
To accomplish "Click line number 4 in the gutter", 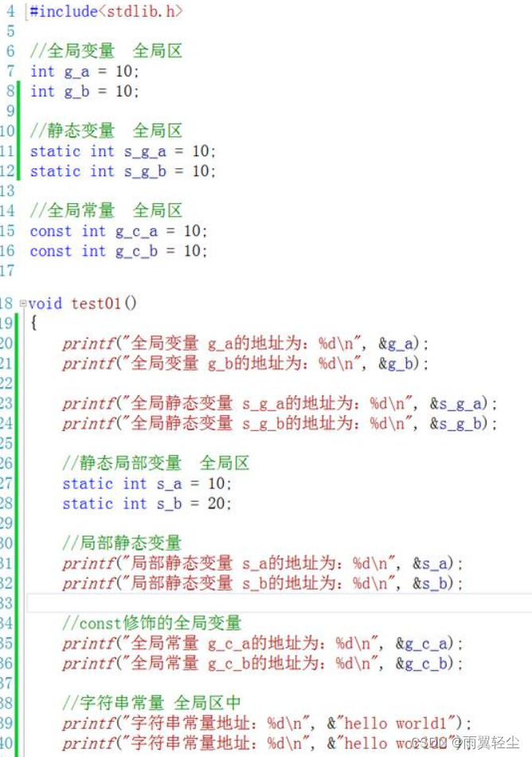I will [10, 11].
